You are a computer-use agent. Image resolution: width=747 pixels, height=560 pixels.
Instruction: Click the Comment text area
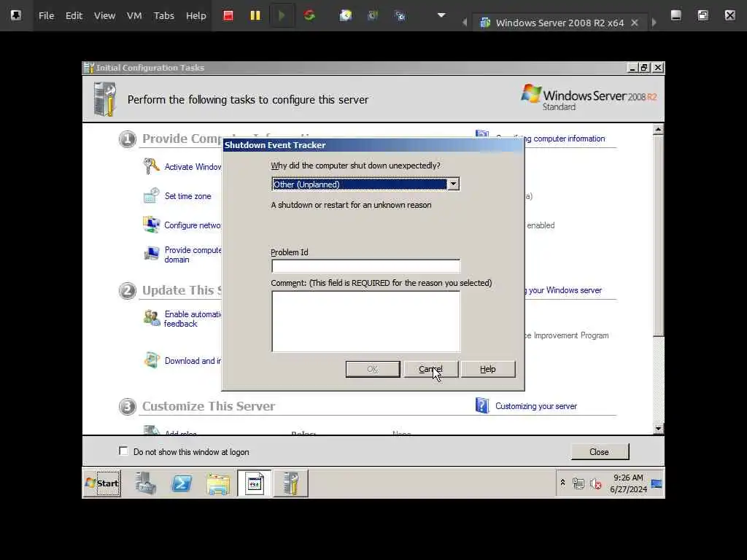pyautogui.click(x=366, y=322)
